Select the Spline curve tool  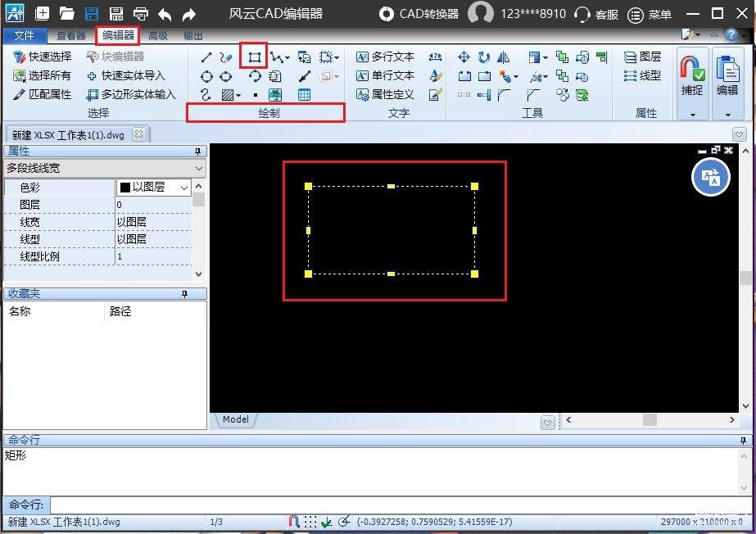[x=206, y=95]
